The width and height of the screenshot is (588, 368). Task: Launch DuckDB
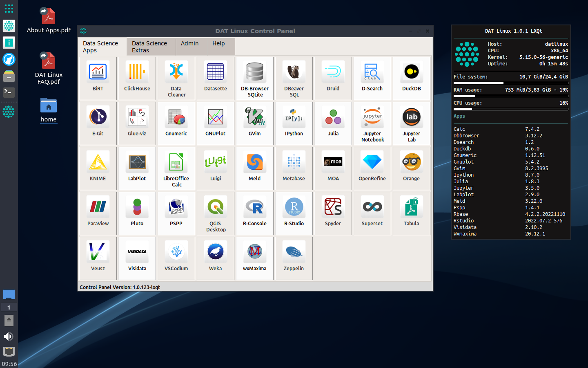[x=412, y=79]
